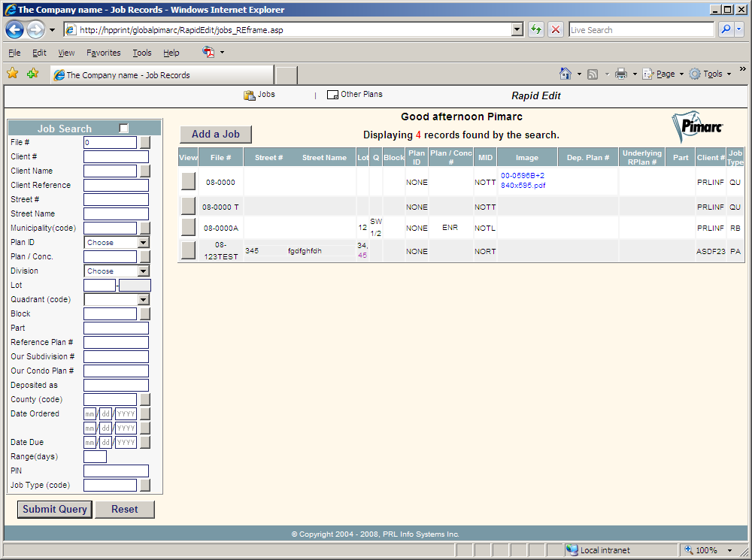This screenshot has width=752, height=560.
Task: Click the Rapid Edit heading
Action: pos(535,96)
